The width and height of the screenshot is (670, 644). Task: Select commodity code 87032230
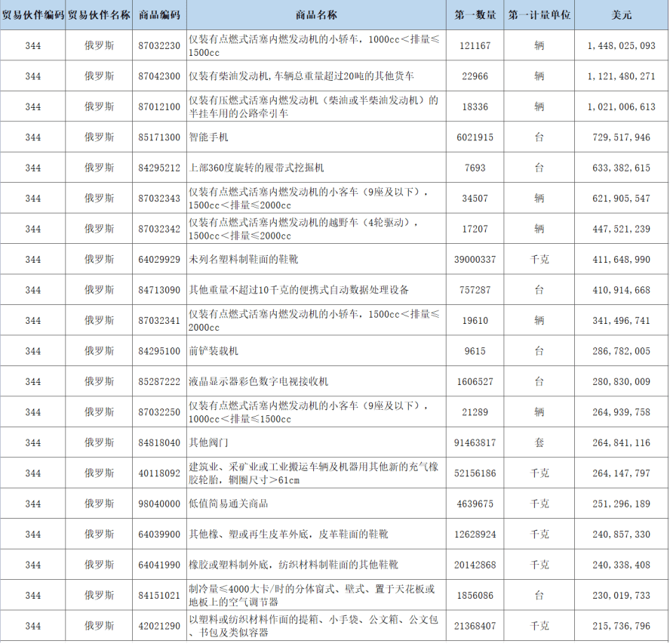click(x=159, y=46)
